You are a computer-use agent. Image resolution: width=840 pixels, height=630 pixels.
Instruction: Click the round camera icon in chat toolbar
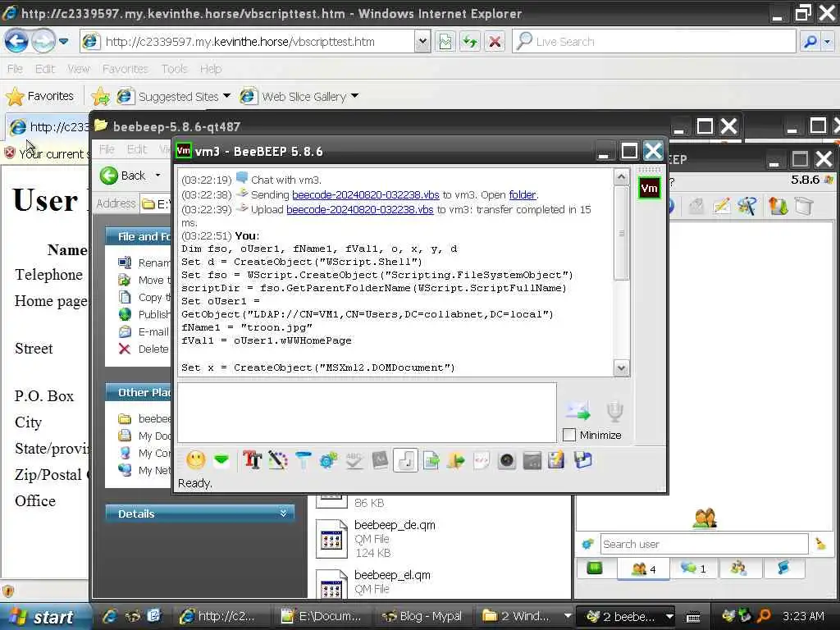(x=507, y=460)
